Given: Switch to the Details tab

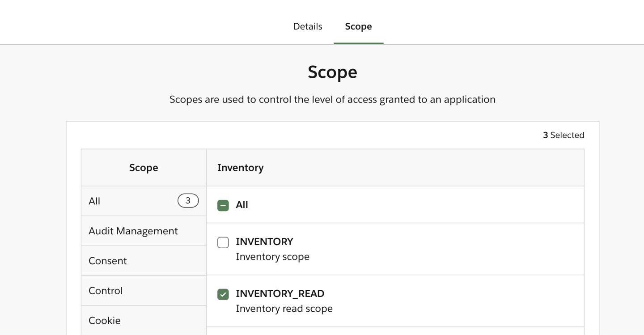Looking at the screenshot, I should [x=307, y=26].
